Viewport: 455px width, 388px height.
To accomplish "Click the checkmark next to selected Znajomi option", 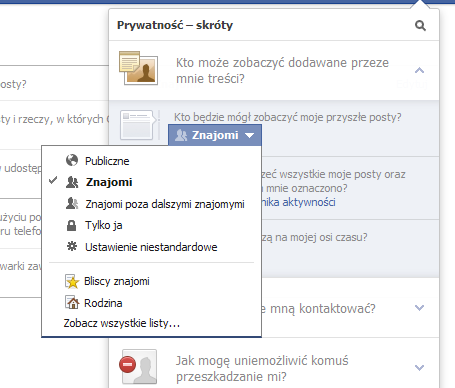I will (x=53, y=181).
